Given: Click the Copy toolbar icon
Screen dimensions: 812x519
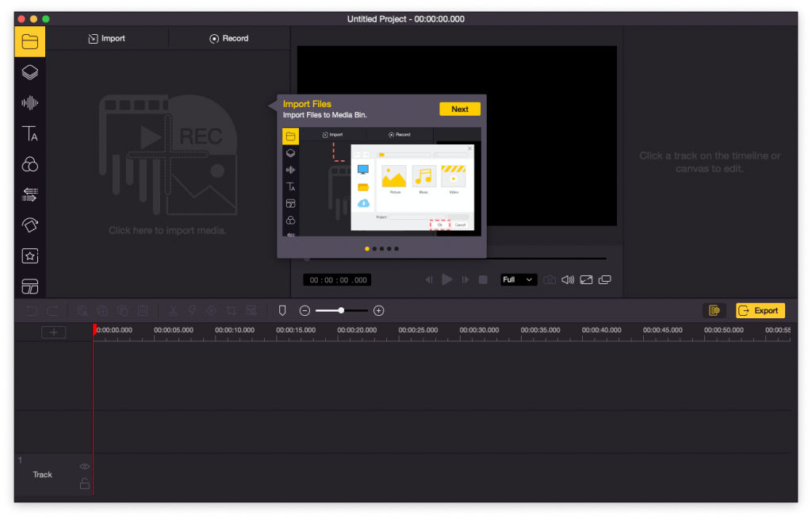Looking at the screenshot, I should coord(102,310).
